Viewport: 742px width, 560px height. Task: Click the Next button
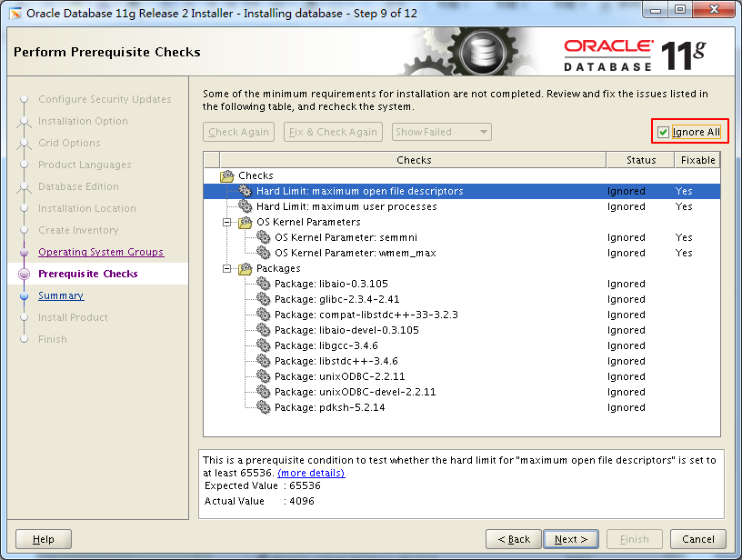[571, 539]
